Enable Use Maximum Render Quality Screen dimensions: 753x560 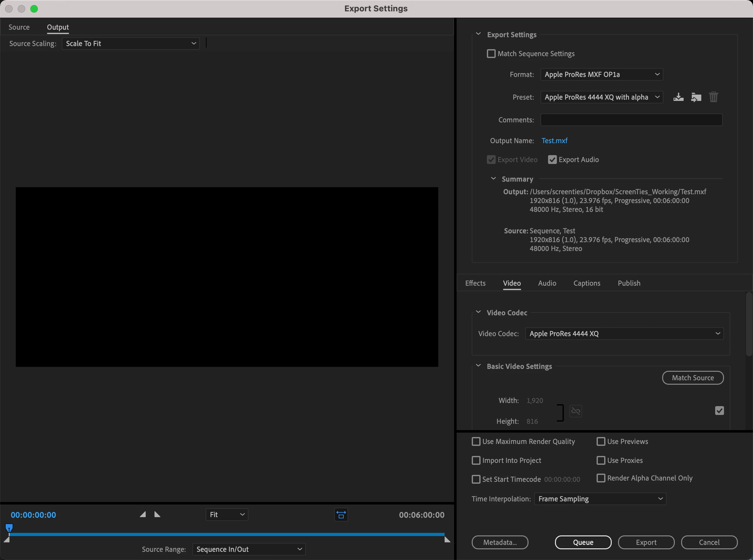(476, 441)
